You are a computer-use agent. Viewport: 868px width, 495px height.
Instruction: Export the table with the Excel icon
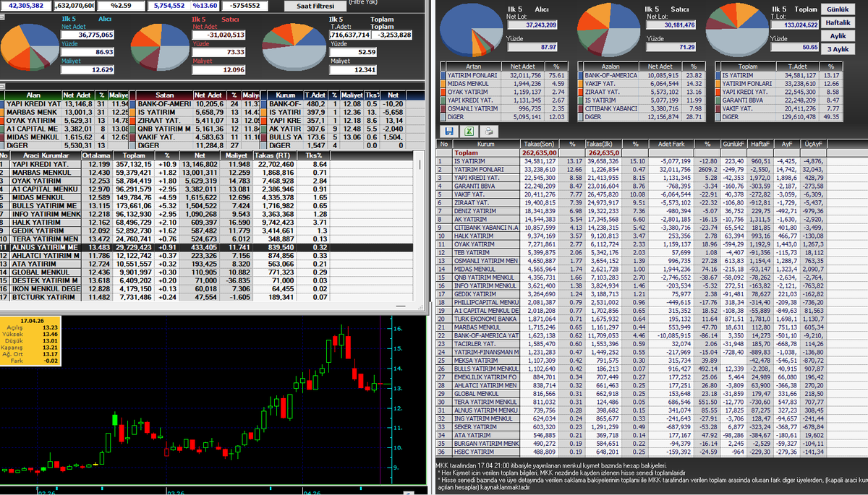pyautogui.click(x=468, y=132)
